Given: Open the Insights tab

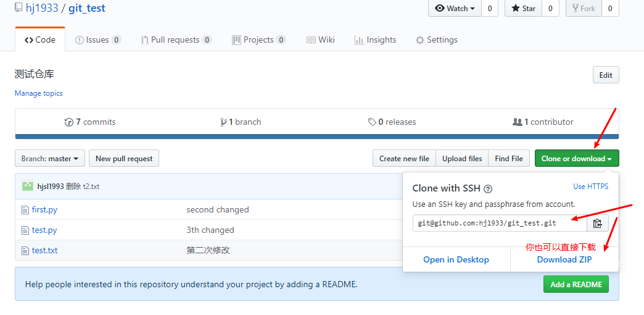Looking at the screenshot, I should [376, 40].
